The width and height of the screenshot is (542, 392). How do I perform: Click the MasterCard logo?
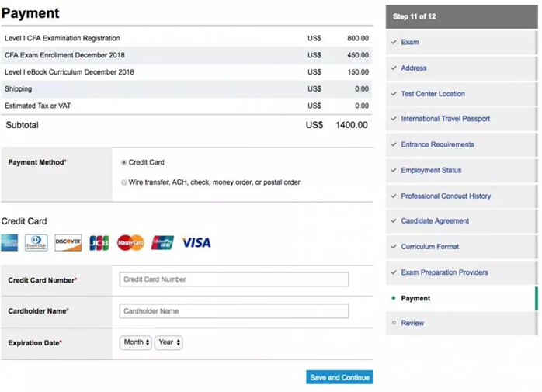point(130,243)
